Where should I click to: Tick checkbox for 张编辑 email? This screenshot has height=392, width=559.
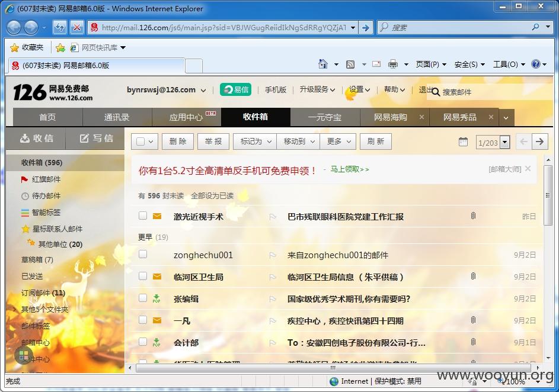[143, 298]
